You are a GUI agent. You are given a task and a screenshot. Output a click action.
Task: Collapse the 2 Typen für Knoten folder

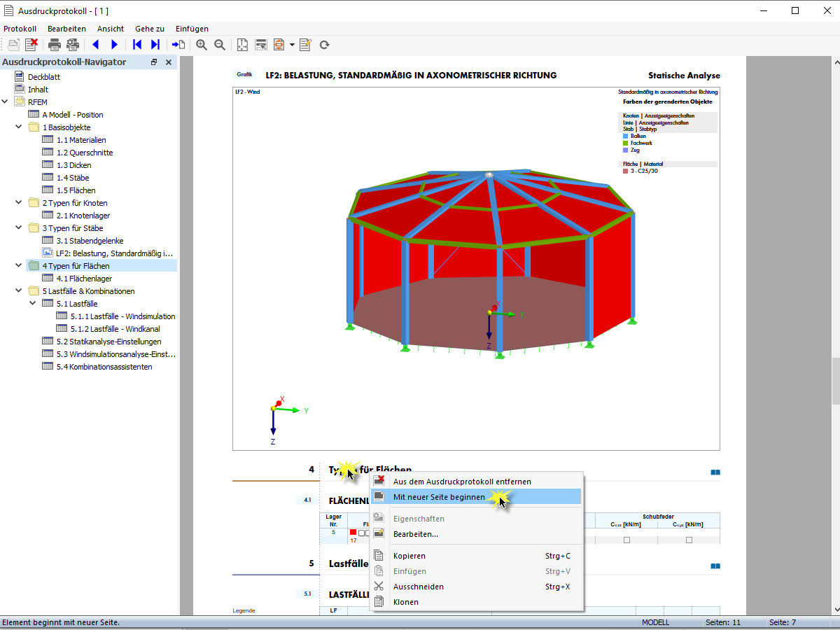pyautogui.click(x=18, y=203)
